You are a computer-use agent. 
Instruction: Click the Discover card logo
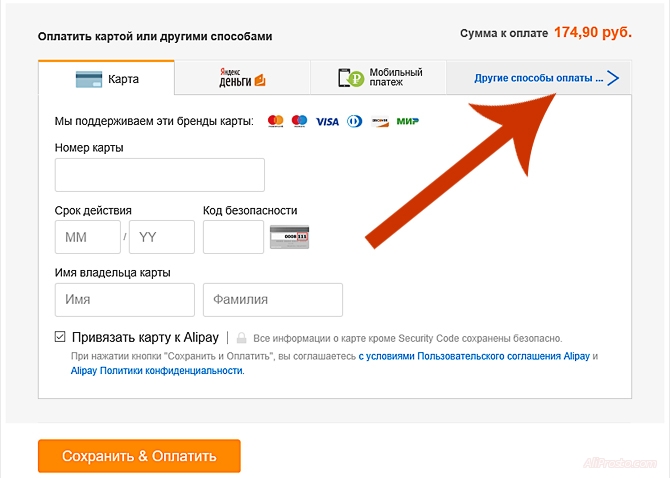pos(380,122)
